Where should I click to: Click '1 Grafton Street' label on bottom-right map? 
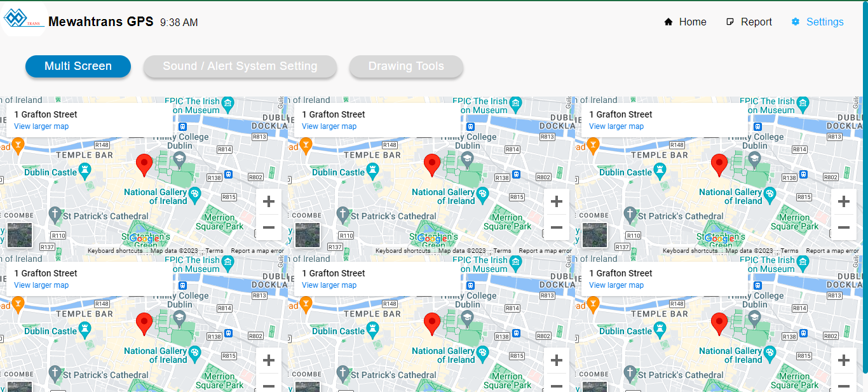(621, 273)
